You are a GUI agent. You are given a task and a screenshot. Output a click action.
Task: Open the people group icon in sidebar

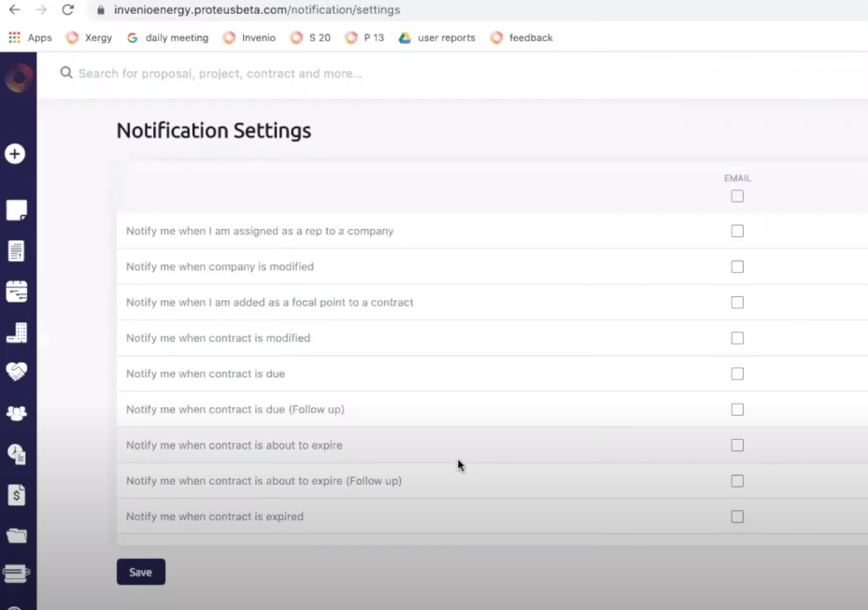[16, 413]
